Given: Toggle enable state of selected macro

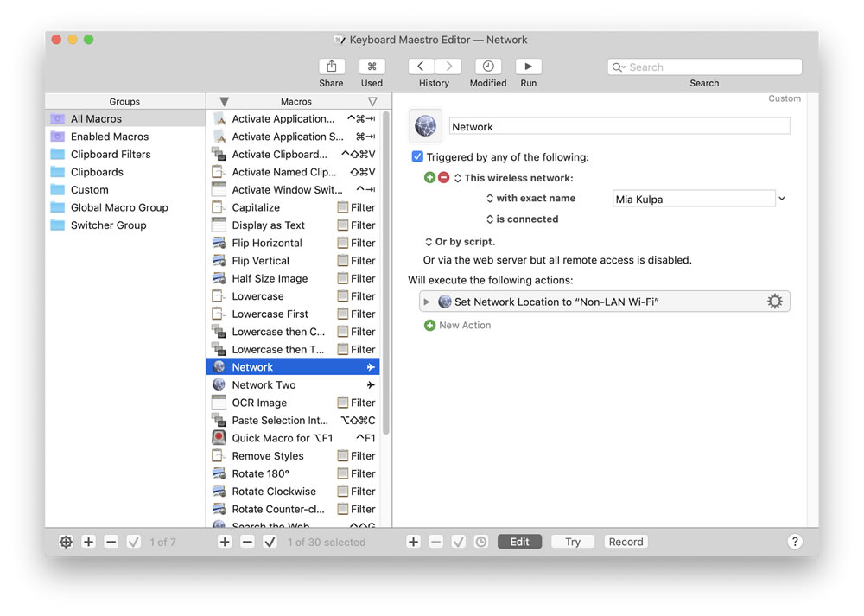Looking at the screenshot, I should pyautogui.click(x=270, y=542).
